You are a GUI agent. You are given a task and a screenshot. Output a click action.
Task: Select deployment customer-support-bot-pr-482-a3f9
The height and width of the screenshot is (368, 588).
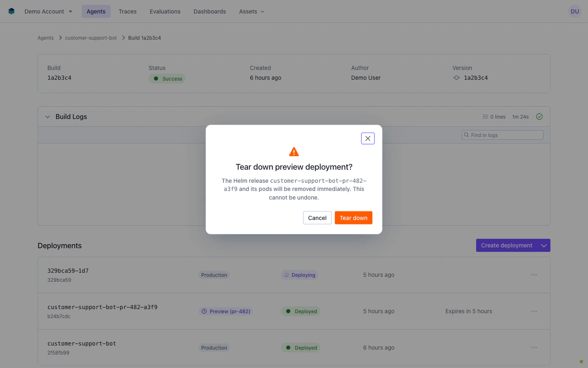(x=102, y=307)
